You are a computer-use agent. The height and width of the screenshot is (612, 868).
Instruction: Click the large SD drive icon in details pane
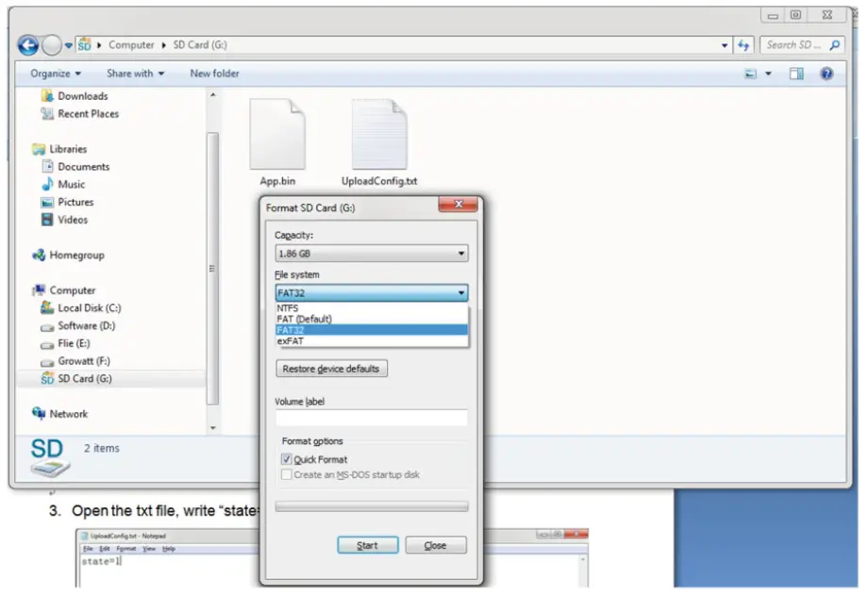pyautogui.click(x=48, y=457)
